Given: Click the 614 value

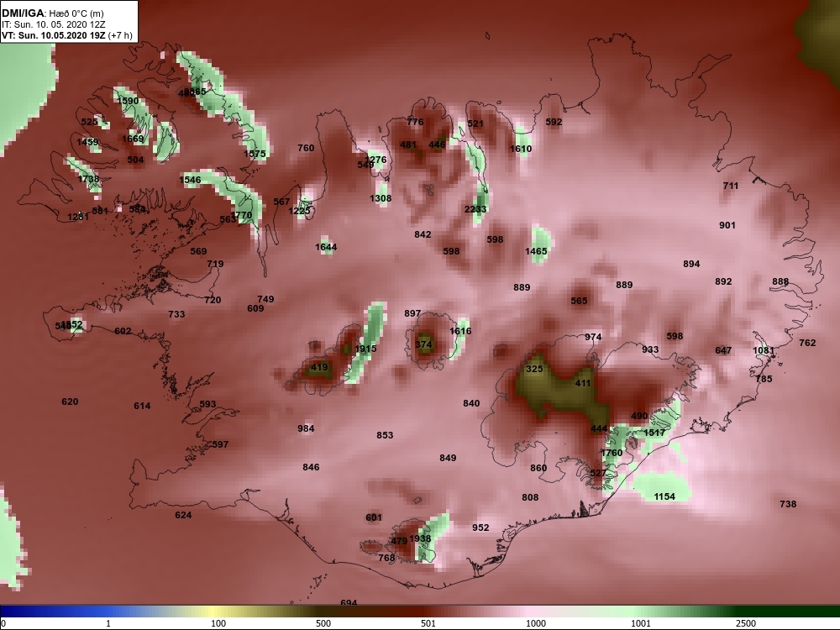Looking at the screenshot, I should point(143,406).
